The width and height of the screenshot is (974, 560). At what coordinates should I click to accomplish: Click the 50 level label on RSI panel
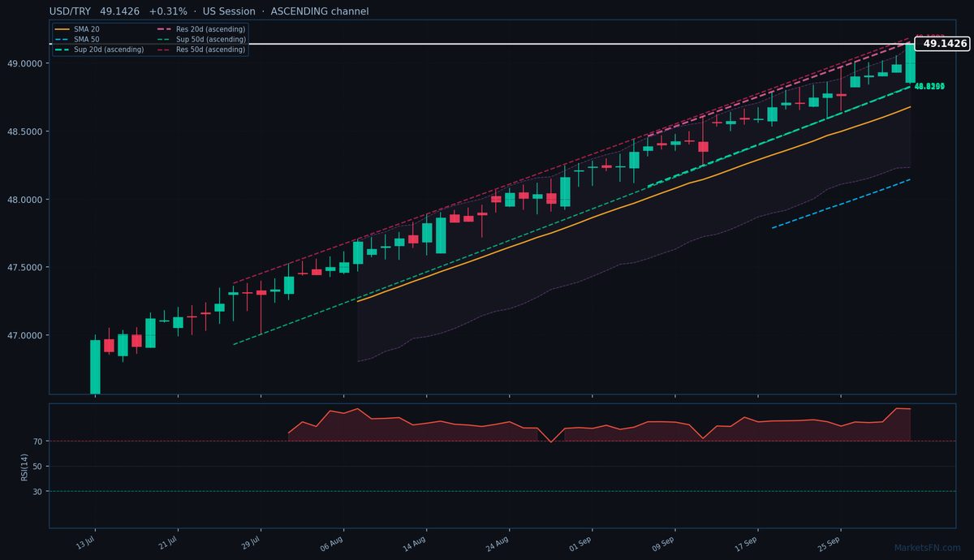tap(38, 467)
